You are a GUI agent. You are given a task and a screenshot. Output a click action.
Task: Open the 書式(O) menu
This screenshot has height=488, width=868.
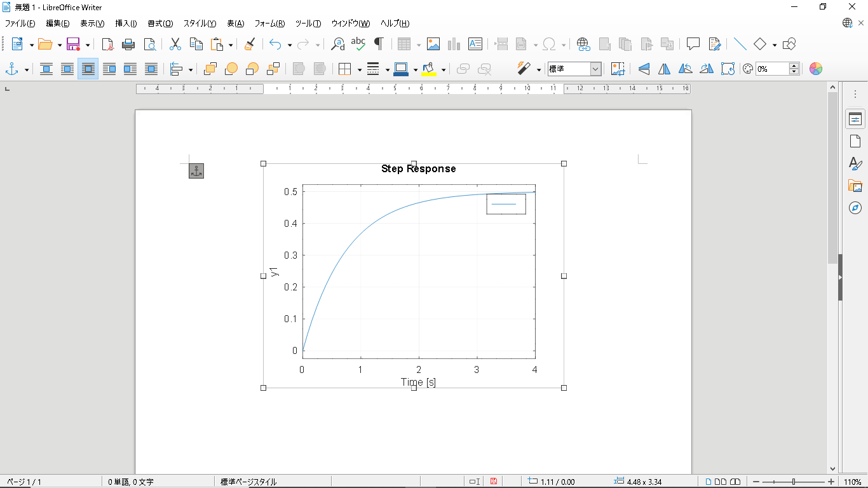[160, 24]
